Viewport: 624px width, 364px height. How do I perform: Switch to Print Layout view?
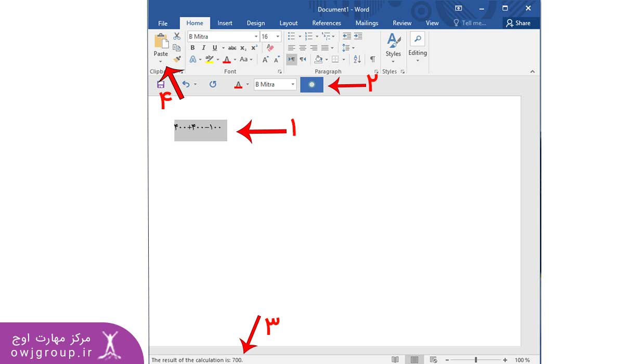[414, 359]
